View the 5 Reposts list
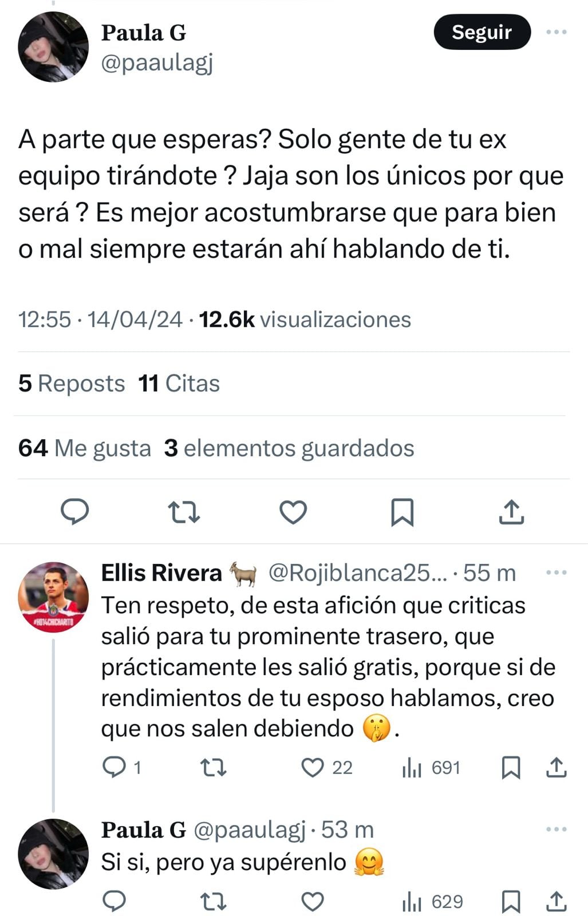The image size is (588, 916). (x=72, y=383)
